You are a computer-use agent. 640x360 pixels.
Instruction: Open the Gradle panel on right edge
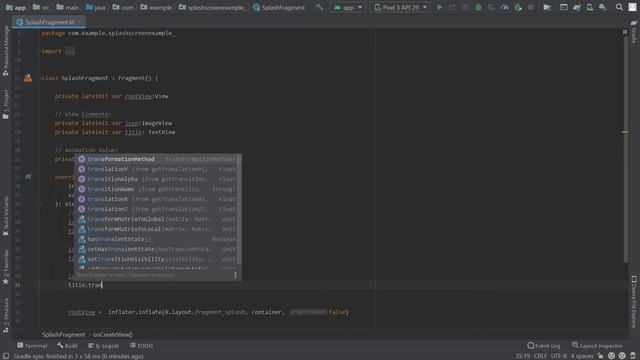[x=634, y=32]
